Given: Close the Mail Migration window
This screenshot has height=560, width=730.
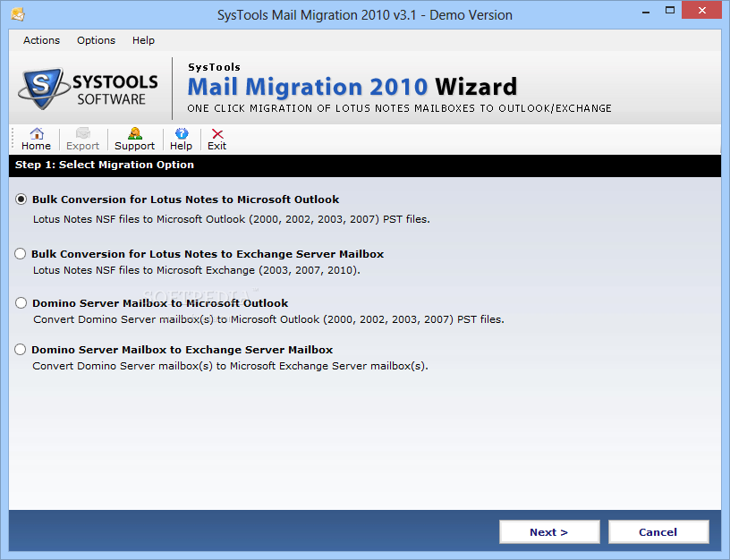Looking at the screenshot, I should pos(702,10).
